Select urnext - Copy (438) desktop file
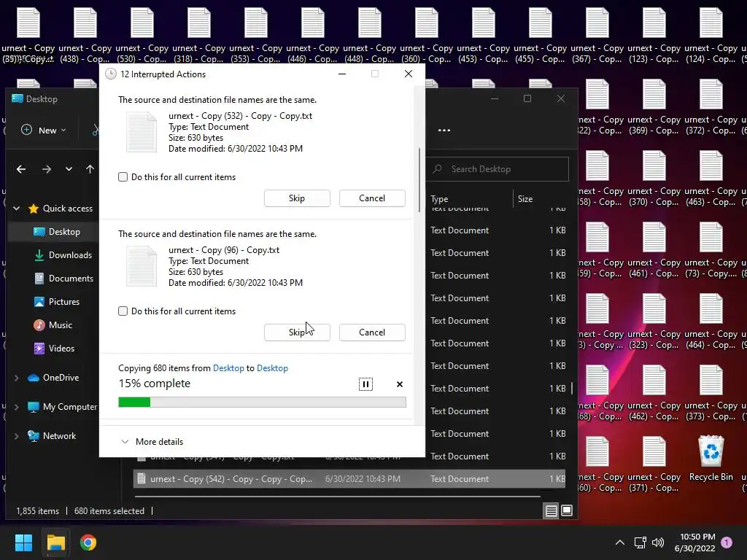747x560 pixels. point(85,35)
